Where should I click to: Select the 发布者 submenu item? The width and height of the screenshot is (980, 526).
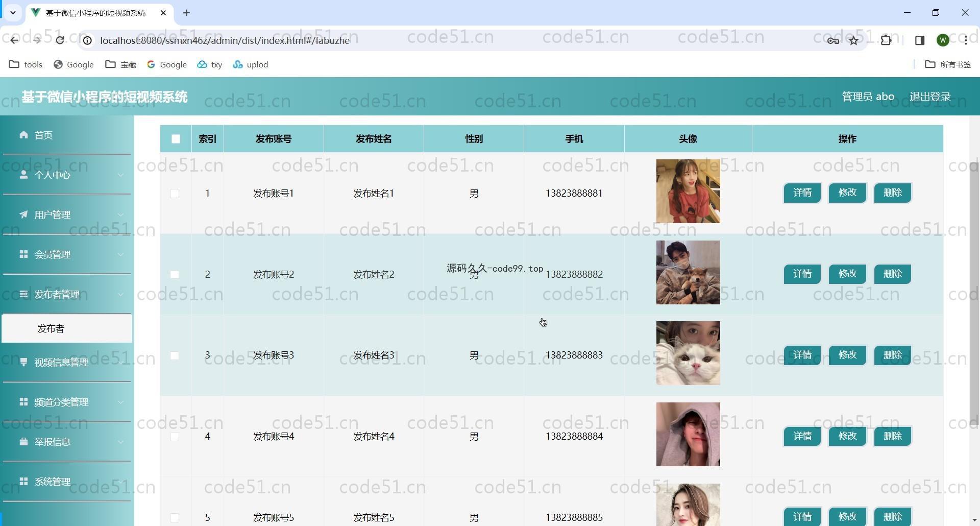tap(67, 328)
